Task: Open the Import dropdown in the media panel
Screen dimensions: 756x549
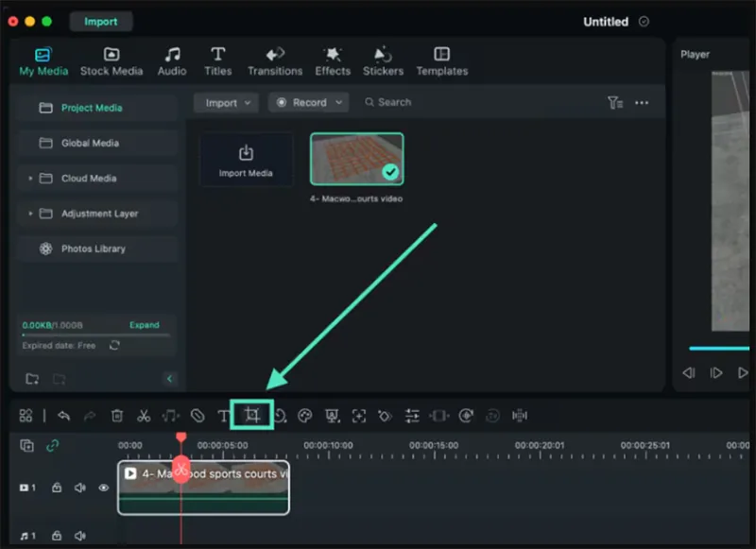Action: (225, 102)
